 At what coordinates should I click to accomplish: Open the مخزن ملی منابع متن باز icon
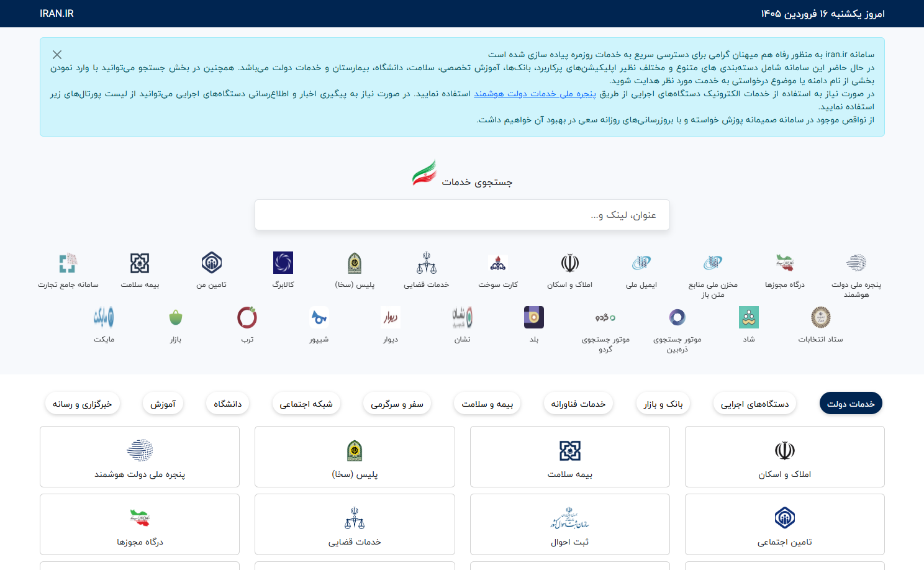pos(713,263)
